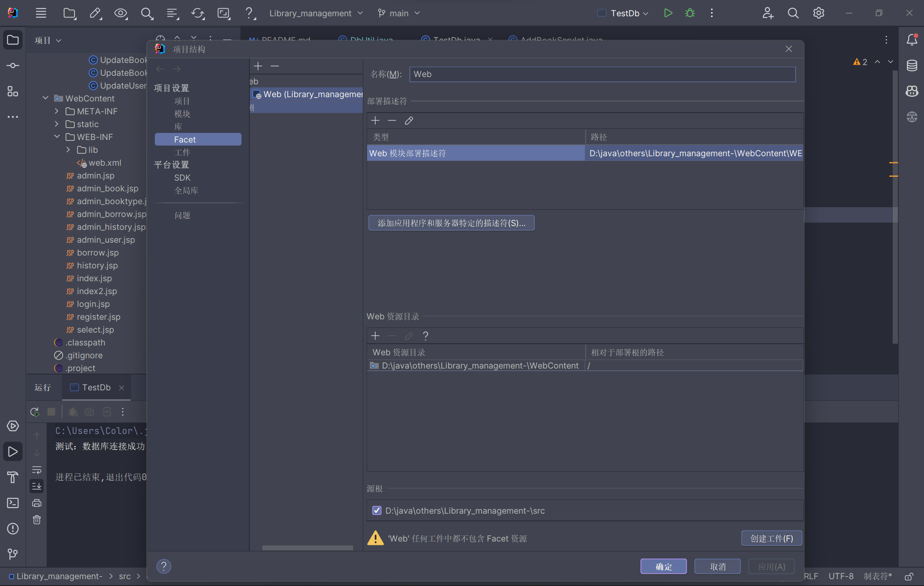Open the Terminal tool window icon
The width and height of the screenshot is (924, 586).
click(x=13, y=503)
